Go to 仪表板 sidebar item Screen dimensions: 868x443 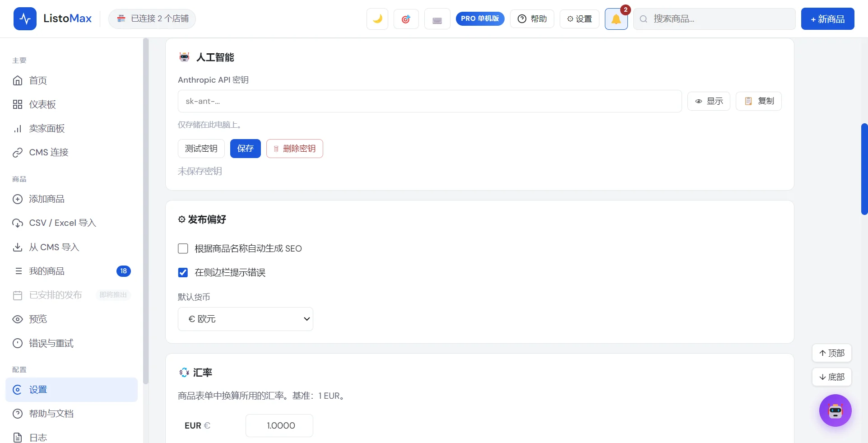pos(71,104)
